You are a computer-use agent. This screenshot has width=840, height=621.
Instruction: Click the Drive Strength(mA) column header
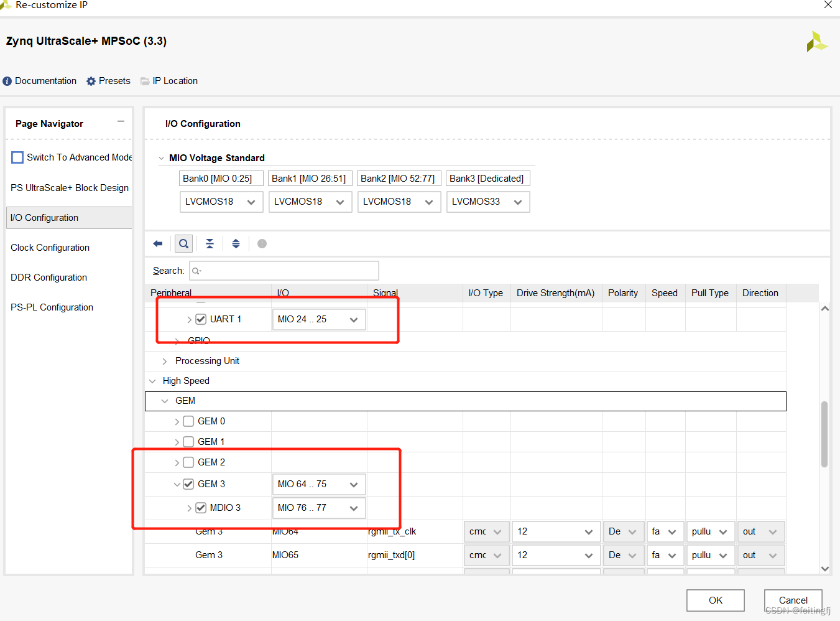point(556,293)
